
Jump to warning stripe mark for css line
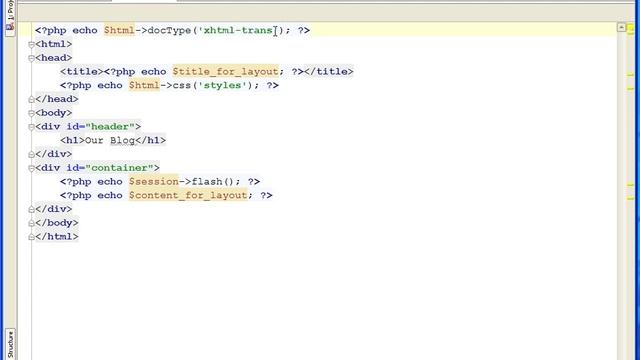[631, 89]
